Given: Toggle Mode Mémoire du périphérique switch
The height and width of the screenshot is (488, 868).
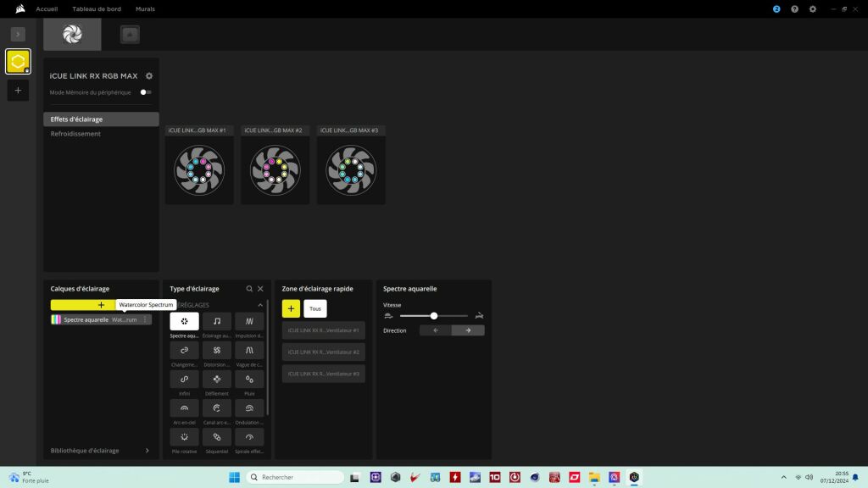Looking at the screenshot, I should [146, 92].
